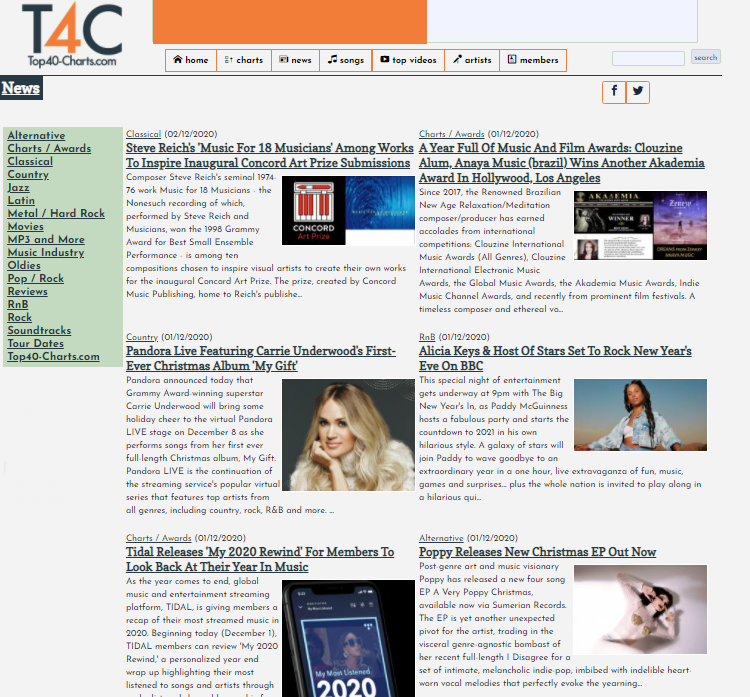Image resolution: width=750 pixels, height=697 pixels.
Task: Open the news menu item
Action: (x=296, y=60)
